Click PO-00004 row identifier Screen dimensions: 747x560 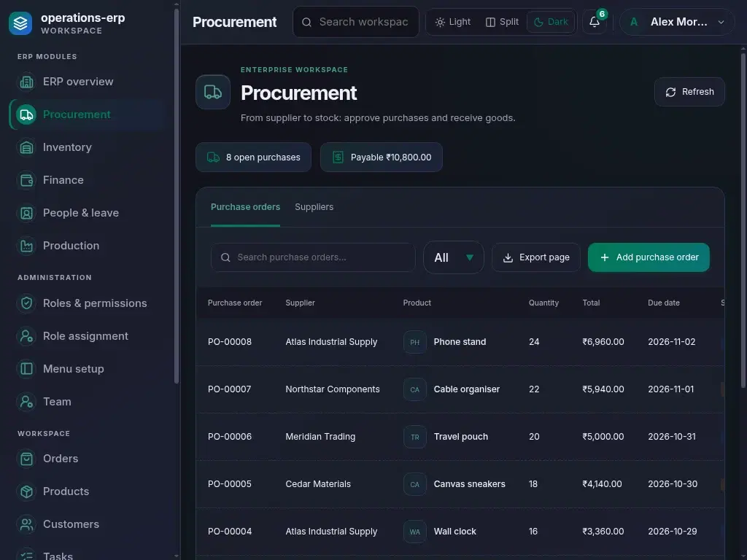coord(230,532)
